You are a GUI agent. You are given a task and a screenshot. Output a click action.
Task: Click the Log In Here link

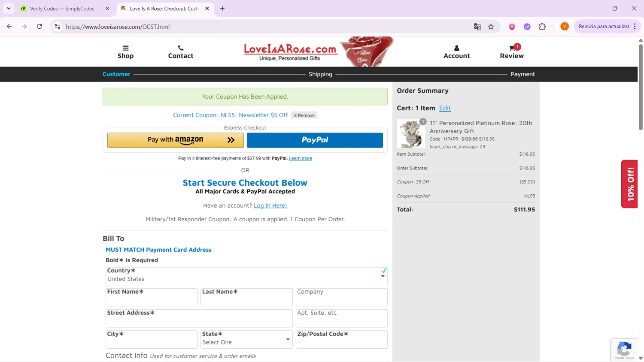tap(270, 205)
